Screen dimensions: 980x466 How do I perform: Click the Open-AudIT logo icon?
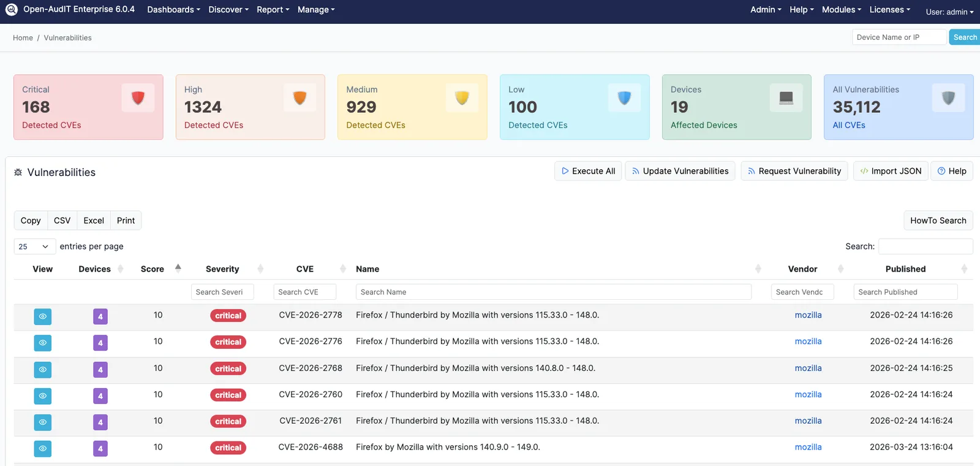tap(11, 10)
